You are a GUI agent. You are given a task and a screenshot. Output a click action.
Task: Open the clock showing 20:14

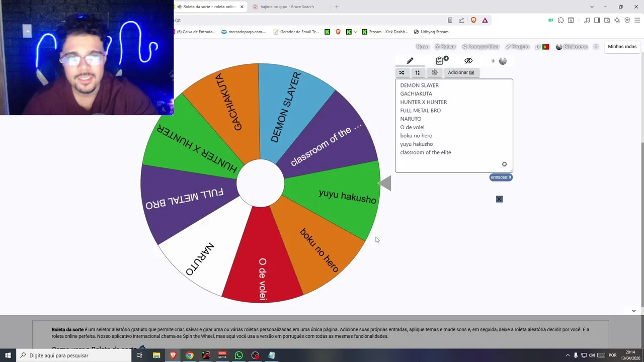pyautogui.click(x=630, y=355)
